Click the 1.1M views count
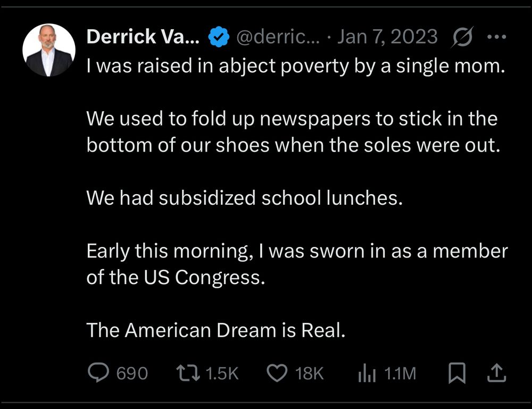 click(400, 373)
